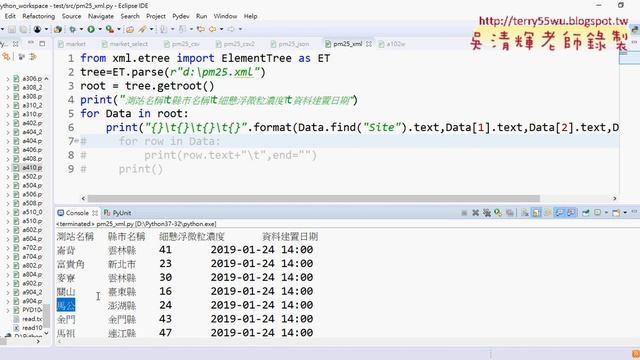Toggle show console on standard error
640x360 pixels.
572,213
